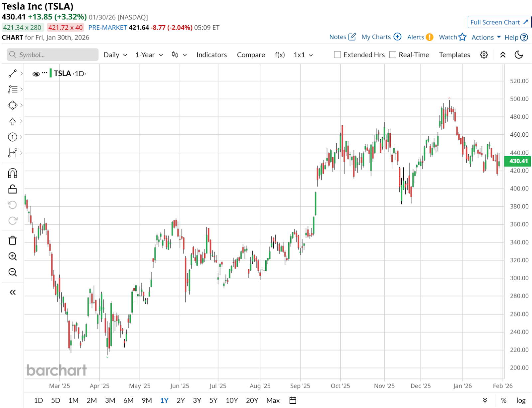Open the Templates button
The height and width of the screenshot is (408, 532).
[455, 55]
